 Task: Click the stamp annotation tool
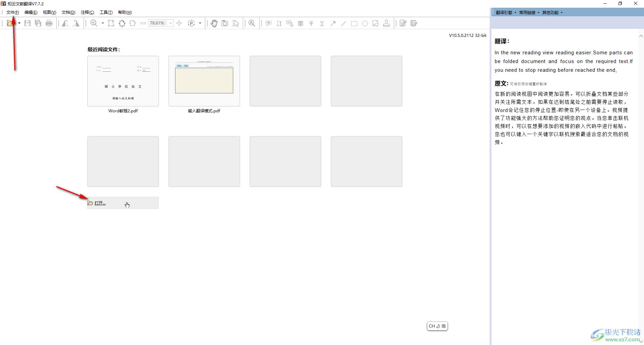[x=386, y=23]
